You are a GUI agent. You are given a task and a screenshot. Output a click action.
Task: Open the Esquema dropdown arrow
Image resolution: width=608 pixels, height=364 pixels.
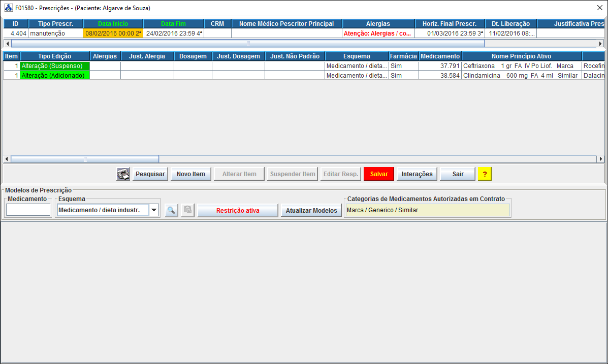[x=154, y=210]
